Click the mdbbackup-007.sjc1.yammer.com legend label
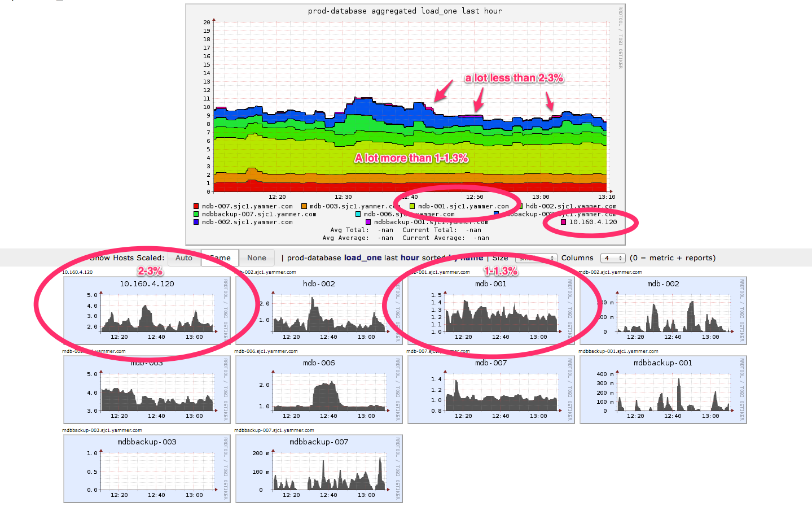Viewport: 812px width, 515px height. pyautogui.click(x=259, y=215)
